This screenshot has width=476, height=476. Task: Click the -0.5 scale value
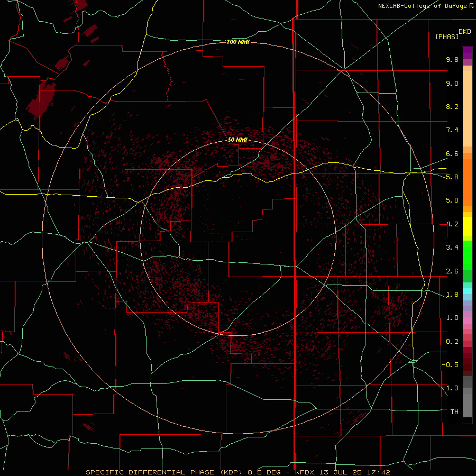450,365
